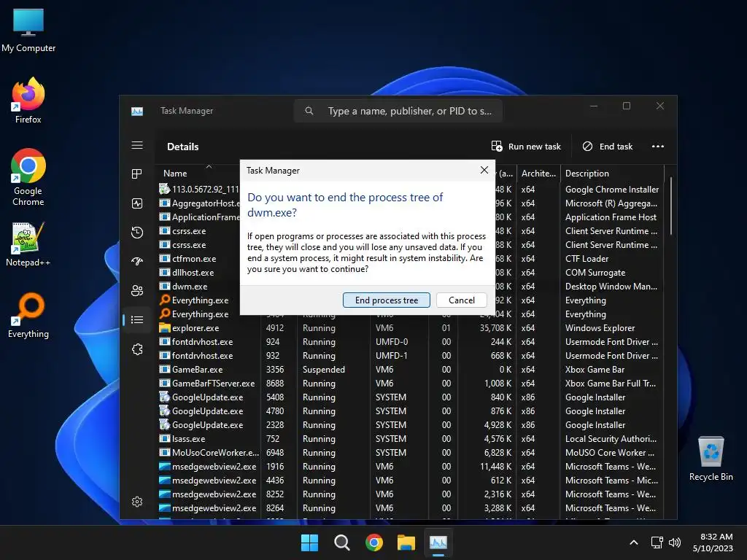Image resolution: width=747 pixels, height=560 pixels.
Task: Select MoUsoCoreWorker.exe row
Action: point(410,452)
